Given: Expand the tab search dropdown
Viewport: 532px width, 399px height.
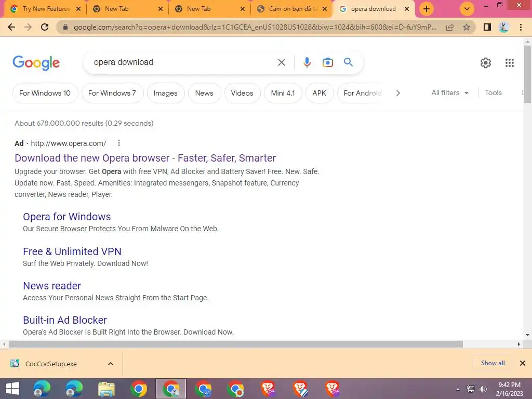Looking at the screenshot, I should click(467, 9).
